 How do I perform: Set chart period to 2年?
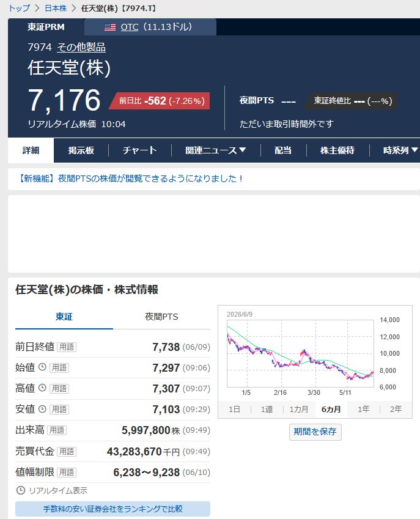click(x=396, y=409)
